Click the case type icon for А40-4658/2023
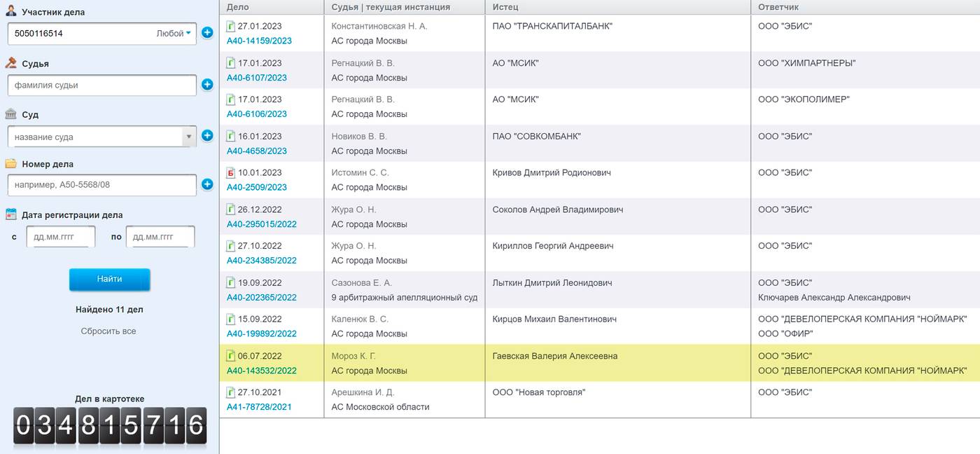This screenshot has width=980, height=454. [x=231, y=137]
